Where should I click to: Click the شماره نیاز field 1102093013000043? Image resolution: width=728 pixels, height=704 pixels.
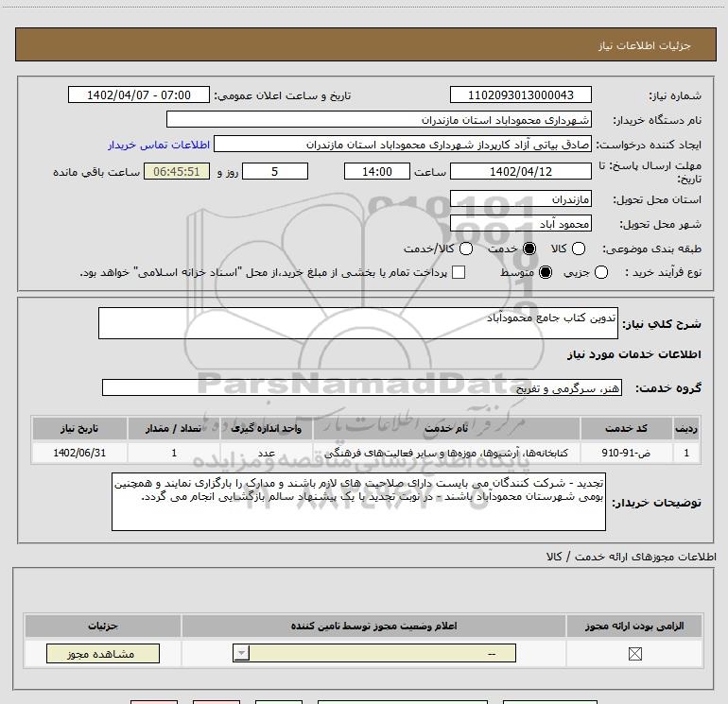click(x=520, y=95)
